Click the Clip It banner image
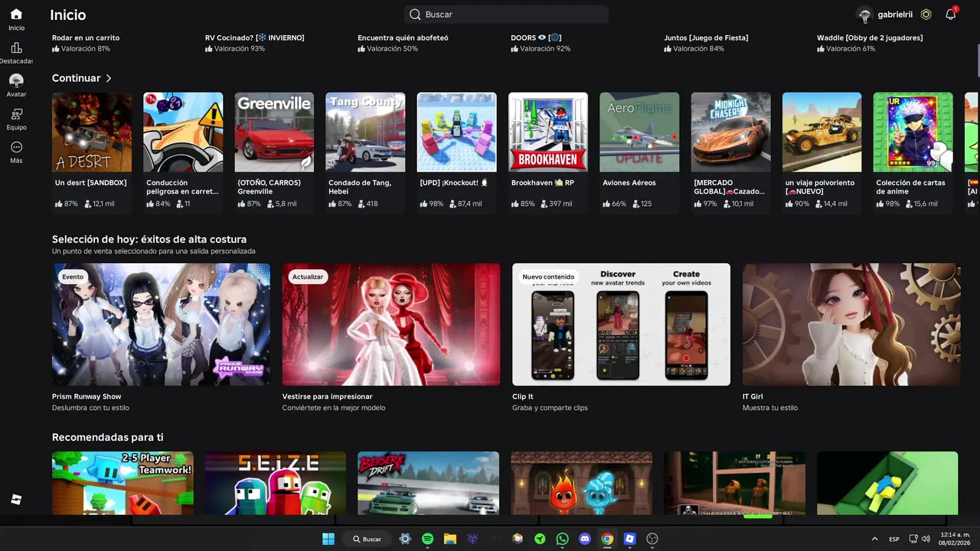The image size is (980, 551). tap(621, 324)
